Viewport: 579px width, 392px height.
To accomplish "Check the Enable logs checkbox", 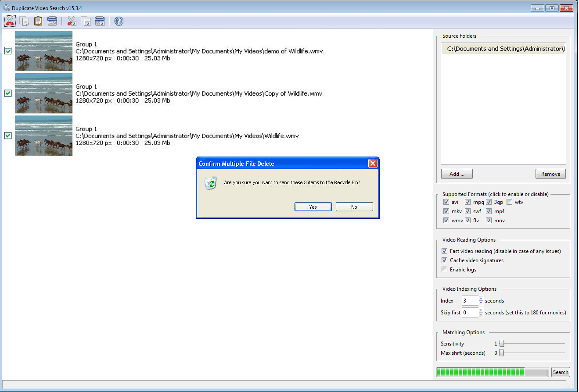I will point(445,270).
